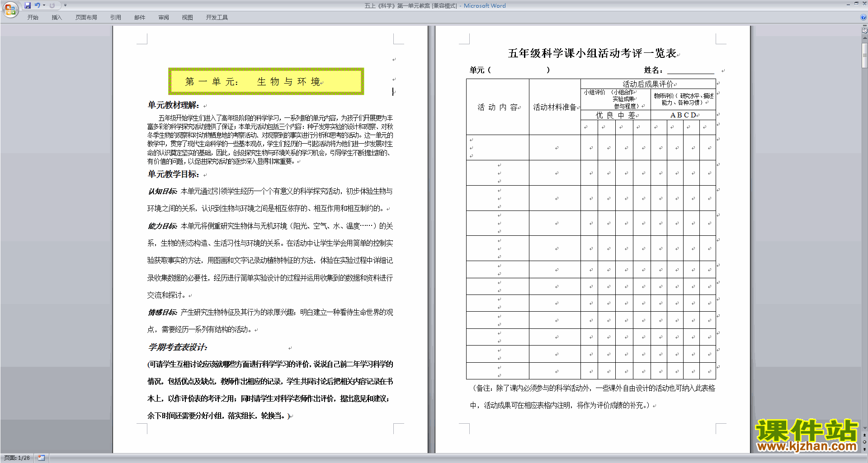The width and height of the screenshot is (868, 463).
Task: Click the heading 学期考查表设计:
Action: point(178,347)
